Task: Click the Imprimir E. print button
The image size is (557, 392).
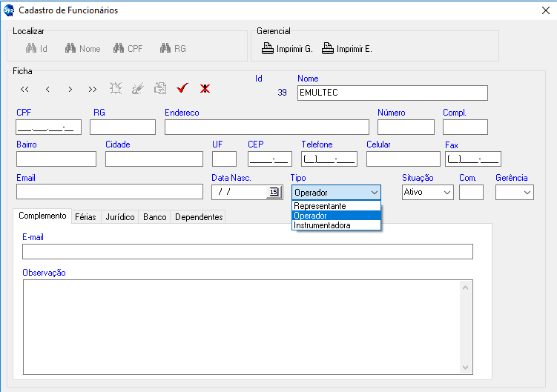Action: tap(346, 49)
